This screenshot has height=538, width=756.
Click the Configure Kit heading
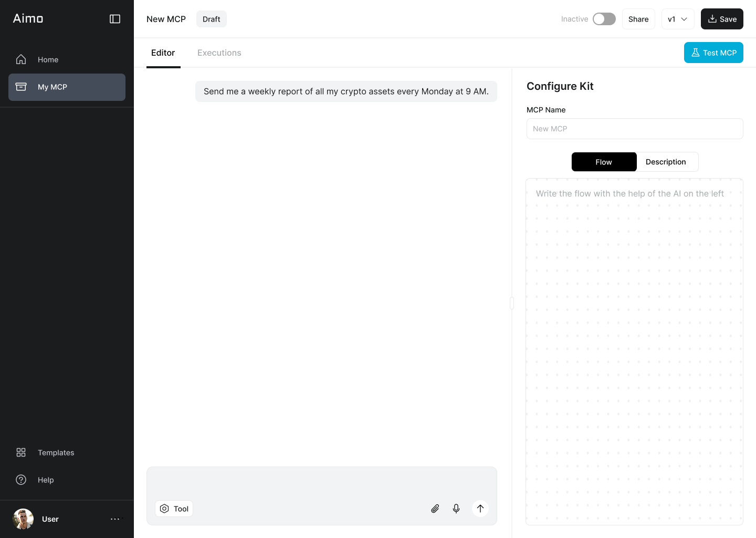[560, 86]
